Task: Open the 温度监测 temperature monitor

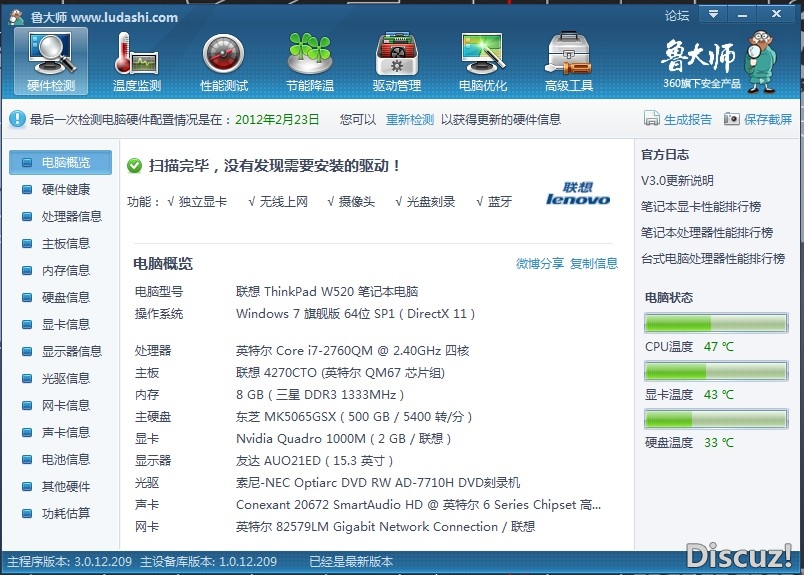Action: point(137,61)
